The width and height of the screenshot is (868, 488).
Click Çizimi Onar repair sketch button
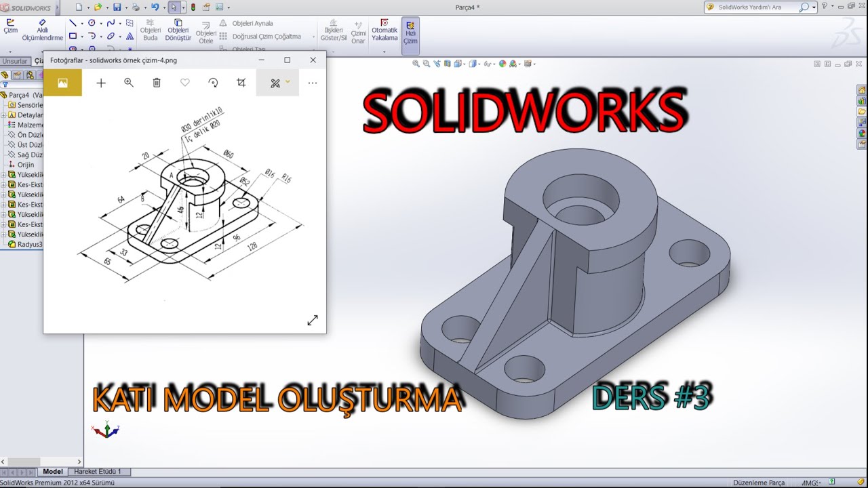(x=358, y=32)
